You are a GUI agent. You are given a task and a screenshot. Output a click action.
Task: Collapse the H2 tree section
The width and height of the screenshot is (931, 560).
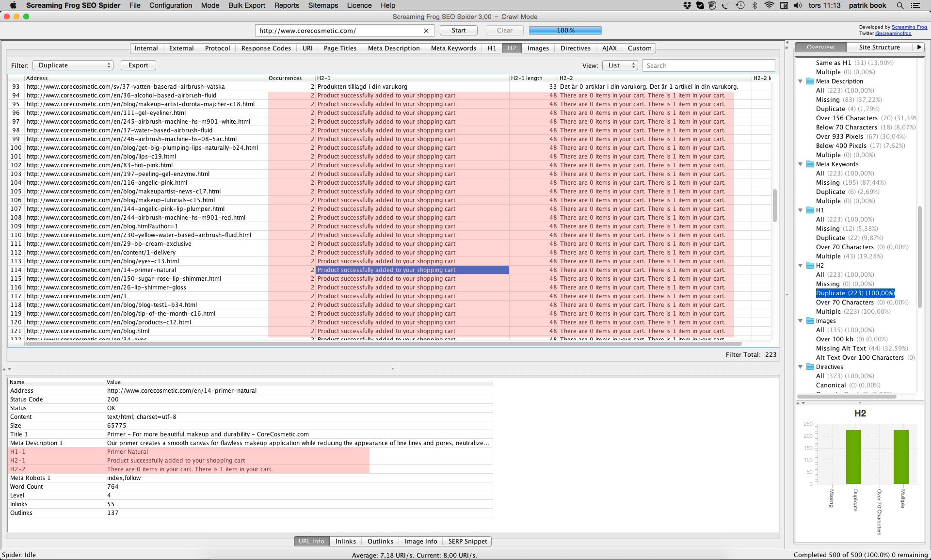pyautogui.click(x=801, y=266)
